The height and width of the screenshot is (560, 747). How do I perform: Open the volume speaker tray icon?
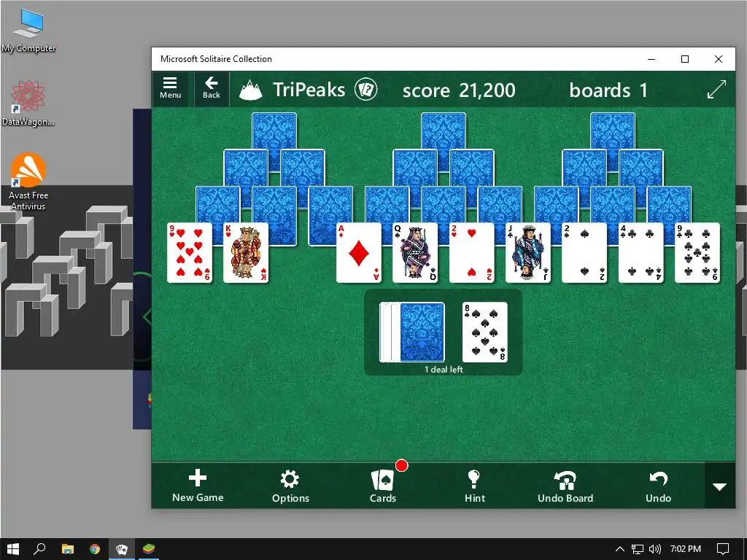tap(655, 549)
